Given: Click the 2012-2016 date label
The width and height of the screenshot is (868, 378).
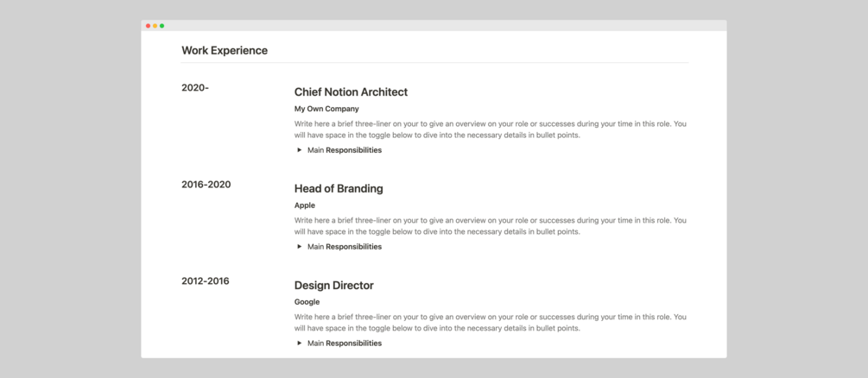Looking at the screenshot, I should point(206,281).
